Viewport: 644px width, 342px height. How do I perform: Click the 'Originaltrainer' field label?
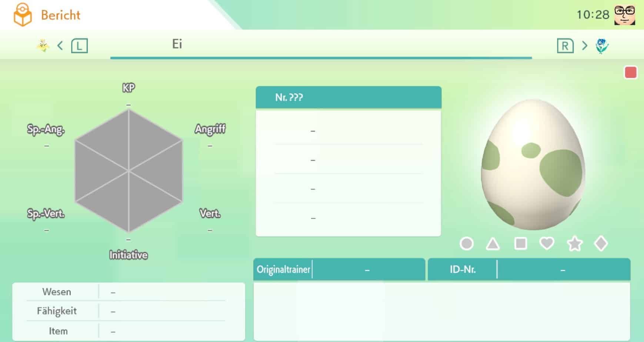[x=283, y=269]
